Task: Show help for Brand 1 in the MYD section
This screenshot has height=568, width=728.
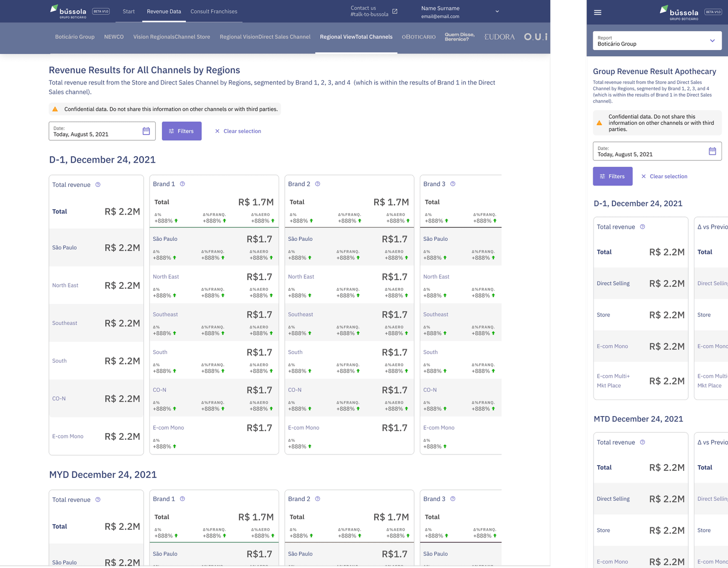Action: pos(182,499)
